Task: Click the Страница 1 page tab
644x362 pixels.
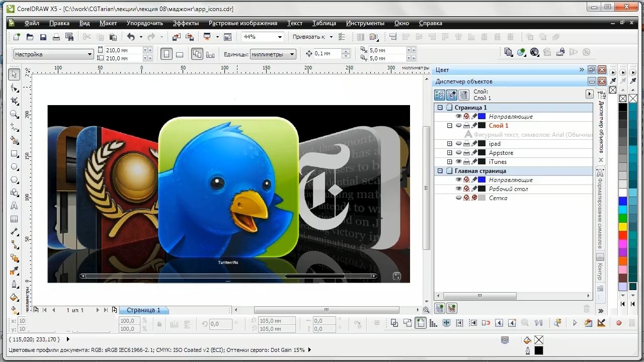Action: [143, 310]
